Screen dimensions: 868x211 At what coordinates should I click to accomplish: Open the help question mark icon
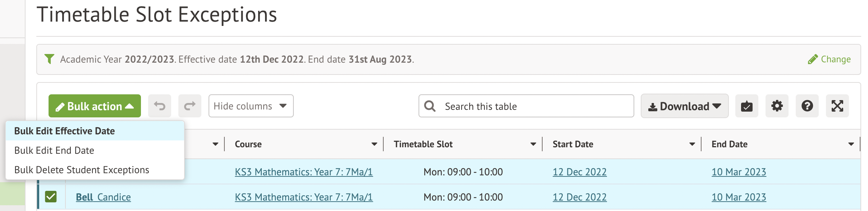pyautogui.click(x=807, y=106)
